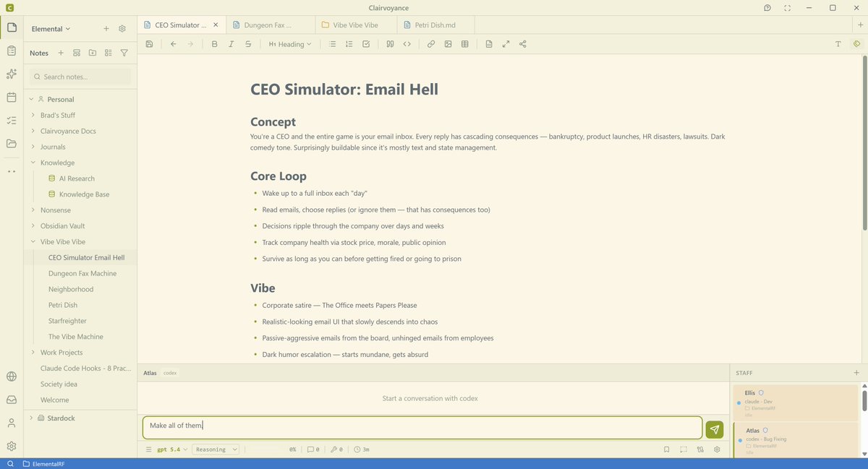Viewport: 868px width, 469px height.
Task: Create a new note in Notes header
Action: (61, 53)
